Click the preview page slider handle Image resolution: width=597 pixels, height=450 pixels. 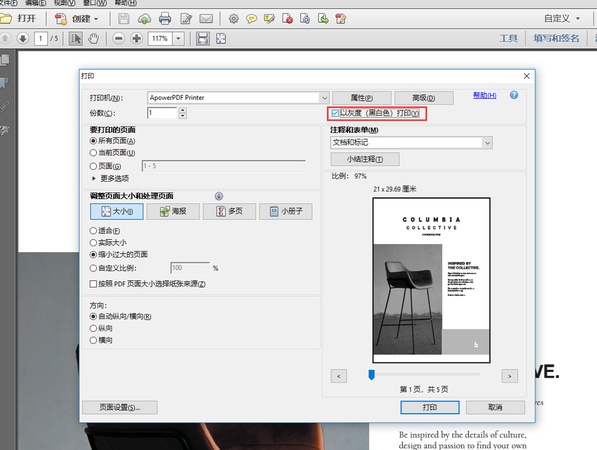pos(372,375)
